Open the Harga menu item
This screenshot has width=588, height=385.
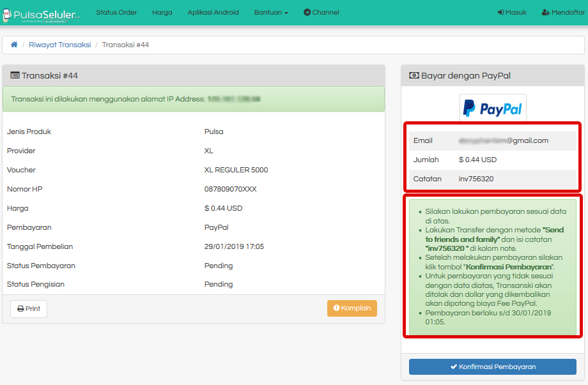(x=162, y=12)
